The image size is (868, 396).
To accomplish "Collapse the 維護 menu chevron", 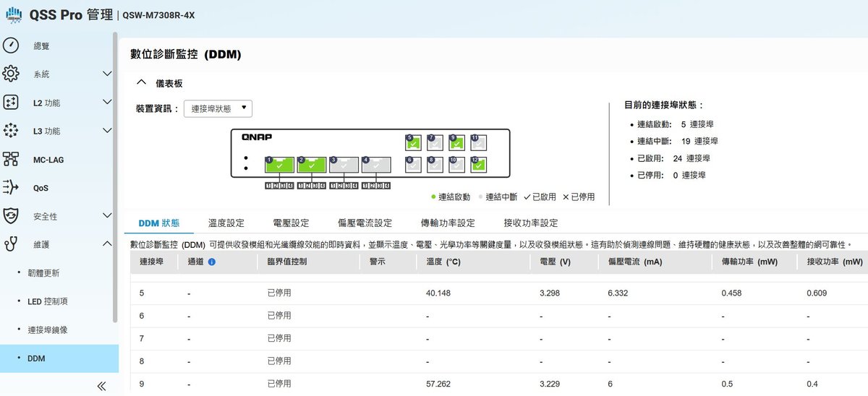I will [x=107, y=244].
